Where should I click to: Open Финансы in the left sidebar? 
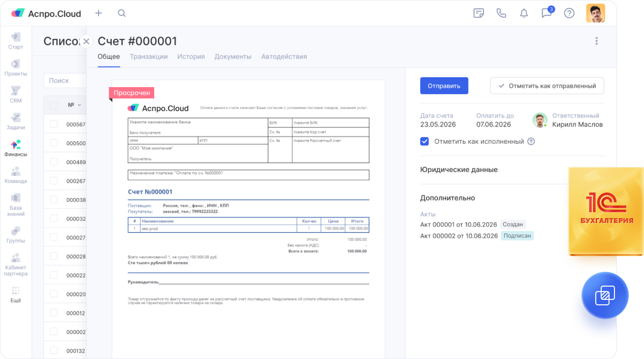(16, 148)
